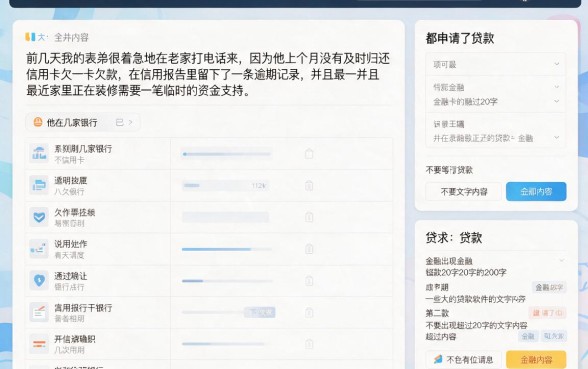
Task: Click the small 金融 tag beside 超过内容
Action: 528,336
